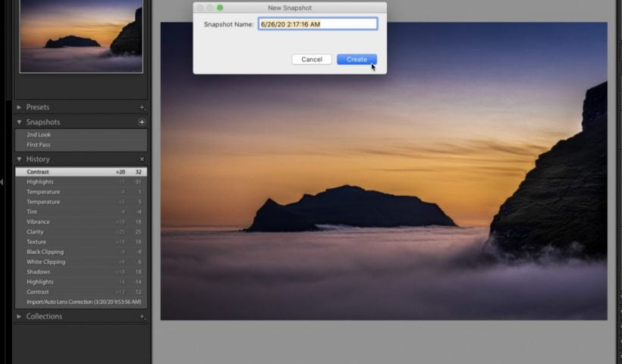Click the add Collections plus icon
The height and width of the screenshot is (364, 622).
click(141, 317)
